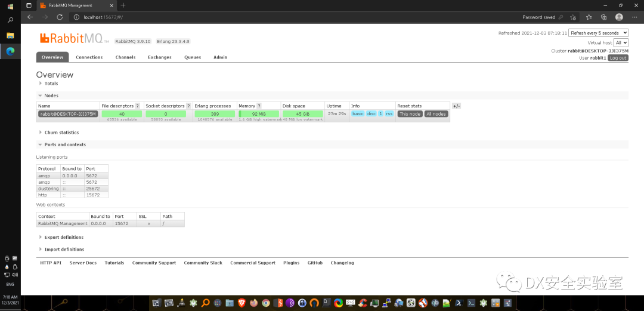Open Community Support link
The image size is (644, 311).
tap(154, 263)
